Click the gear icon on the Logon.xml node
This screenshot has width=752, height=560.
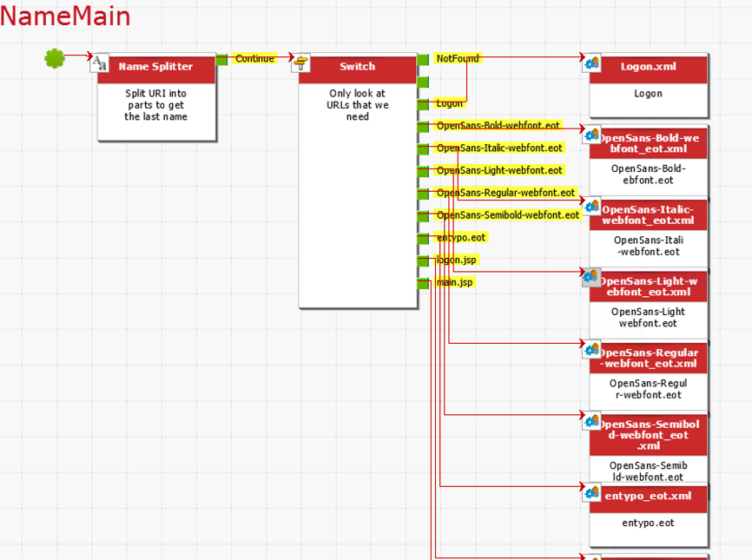(x=592, y=63)
